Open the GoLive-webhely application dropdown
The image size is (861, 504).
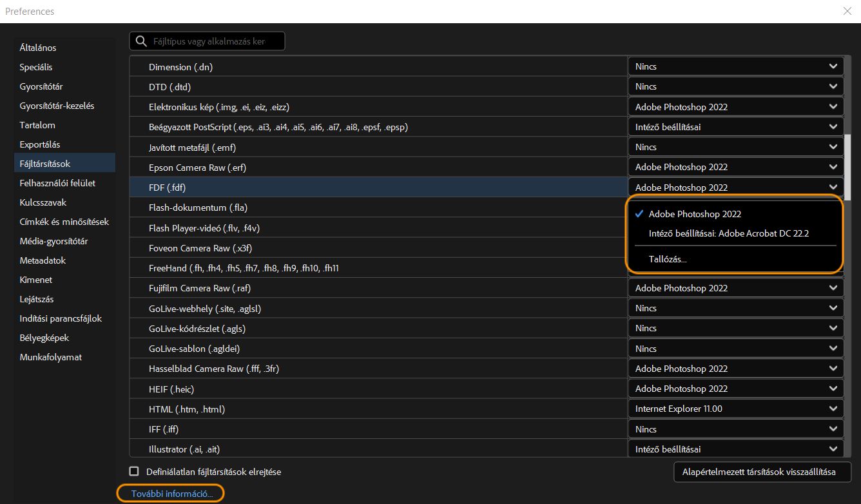(736, 308)
